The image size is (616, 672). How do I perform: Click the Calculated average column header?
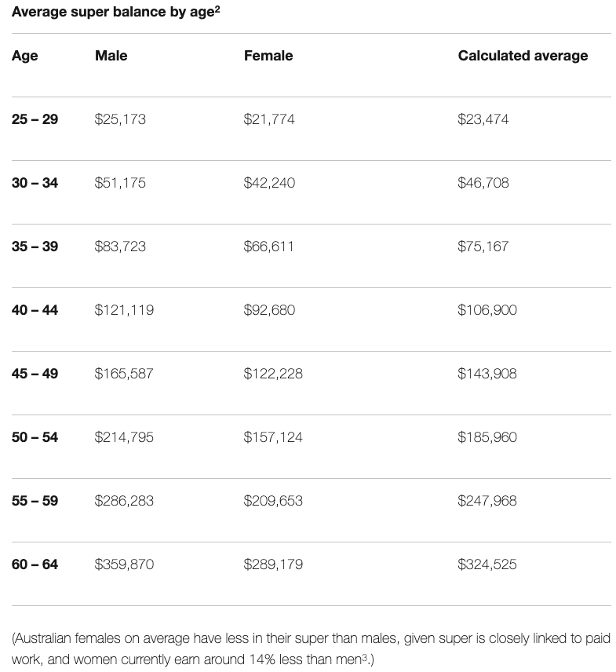[x=523, y=56]
